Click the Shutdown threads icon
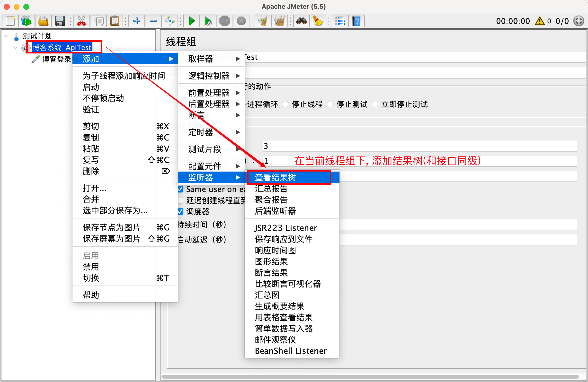This screenshot has height=382, width=588. point(241,21)
